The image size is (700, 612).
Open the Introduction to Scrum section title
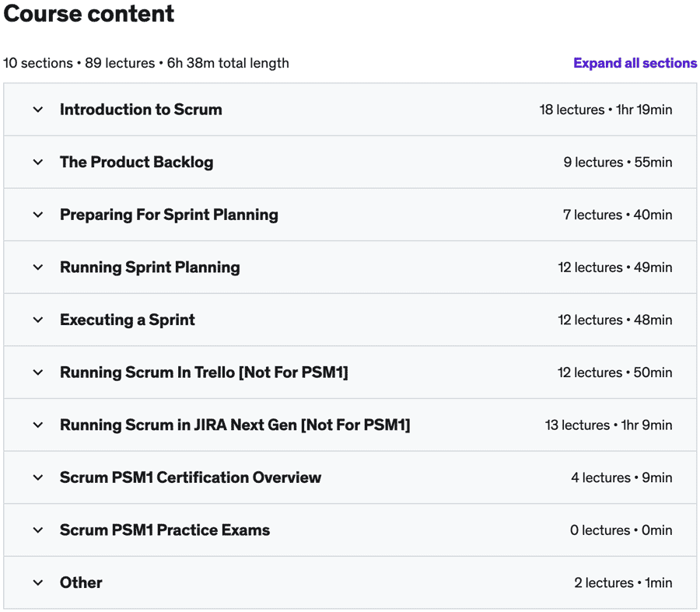click(141, 110)
